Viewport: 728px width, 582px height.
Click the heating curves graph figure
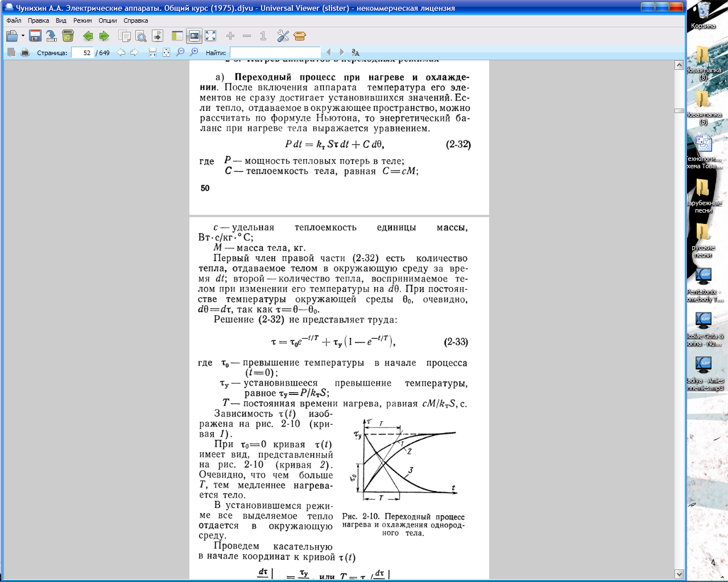pyautogui.click(x=404, y=460)
